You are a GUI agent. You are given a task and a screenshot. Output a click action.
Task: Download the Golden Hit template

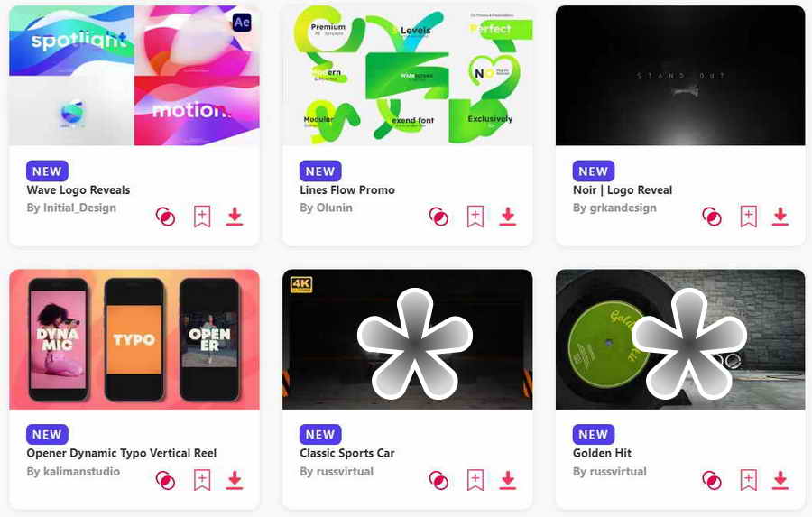click(780, 480)
